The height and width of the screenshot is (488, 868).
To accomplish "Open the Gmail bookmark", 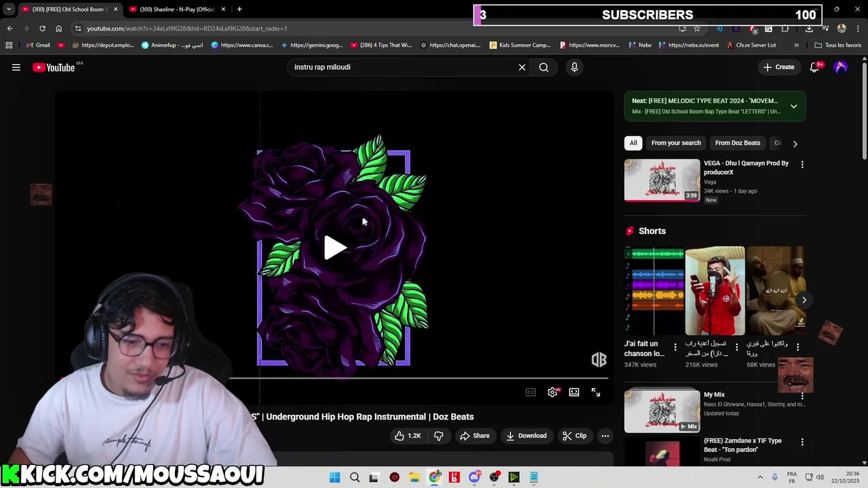I will point(37,45).
